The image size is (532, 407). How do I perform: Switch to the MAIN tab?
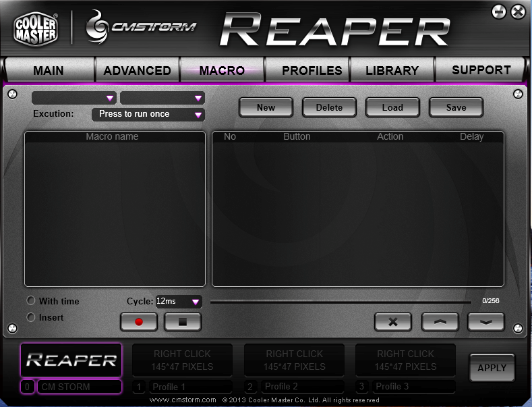click(49, 70)
